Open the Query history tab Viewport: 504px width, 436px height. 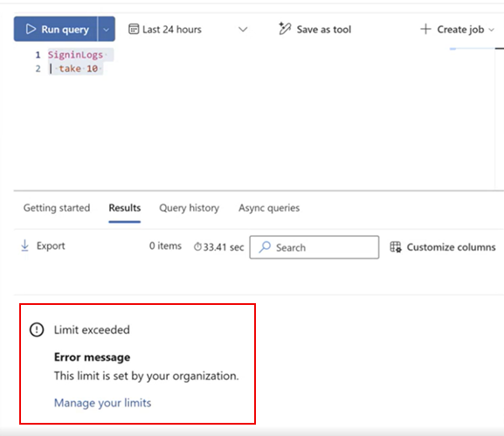190,208
